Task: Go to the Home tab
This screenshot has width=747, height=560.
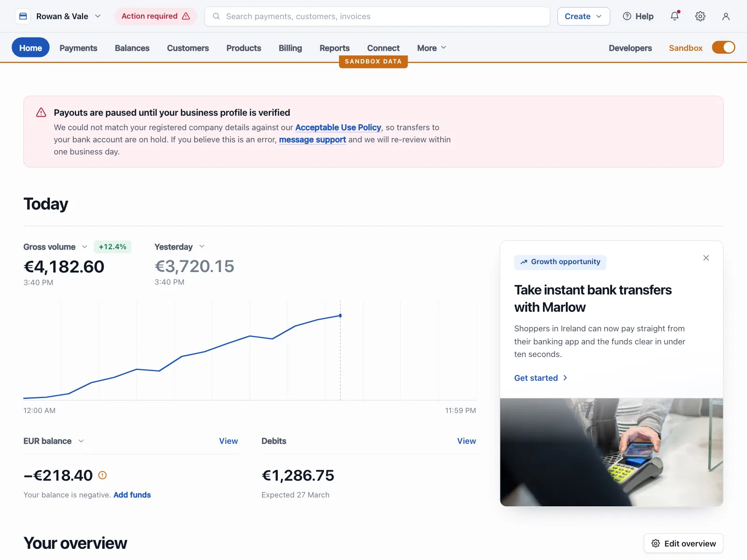Action: pos(31,48)
